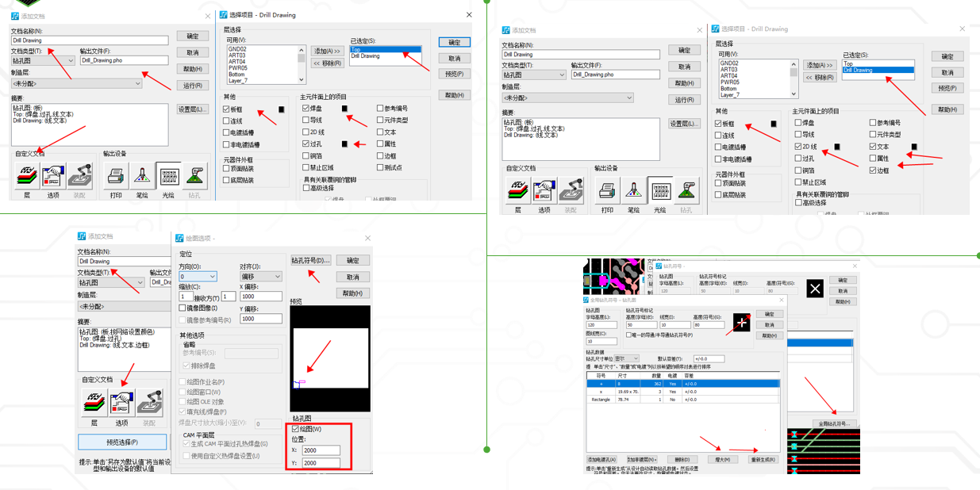Image resolution: width=980 pixels, height=490 pixels.
Task: Click the 2D 线 color swatch in upper-right dialog
Action: point(837,147)
